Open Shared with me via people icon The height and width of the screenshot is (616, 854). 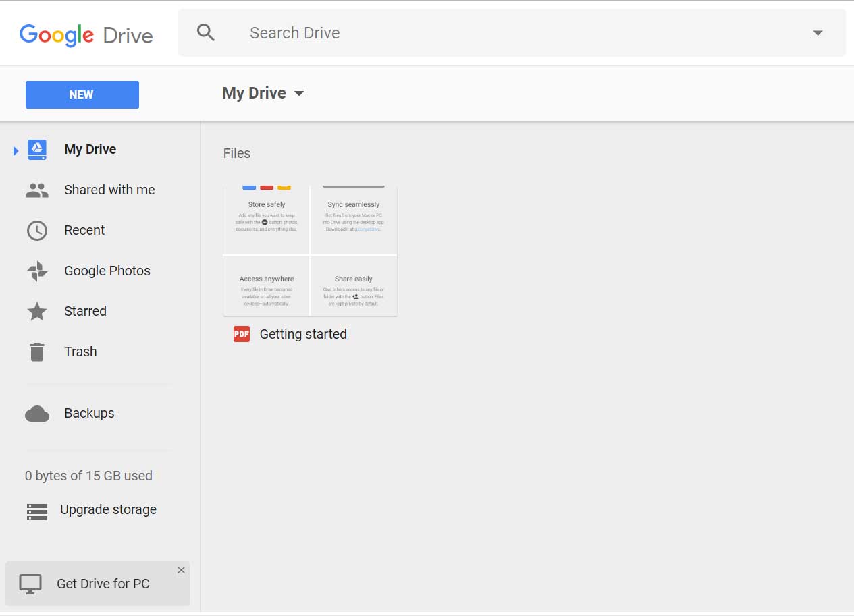coord(36,190)
